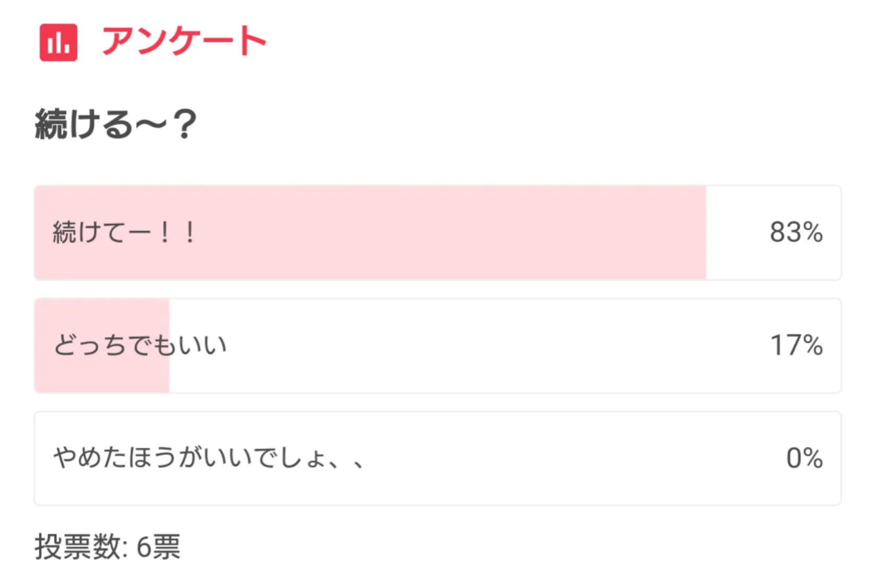Click the 0% result percentage
Image resolution: width=873 pixels, height=588 pixels.
tap(804, 458)
